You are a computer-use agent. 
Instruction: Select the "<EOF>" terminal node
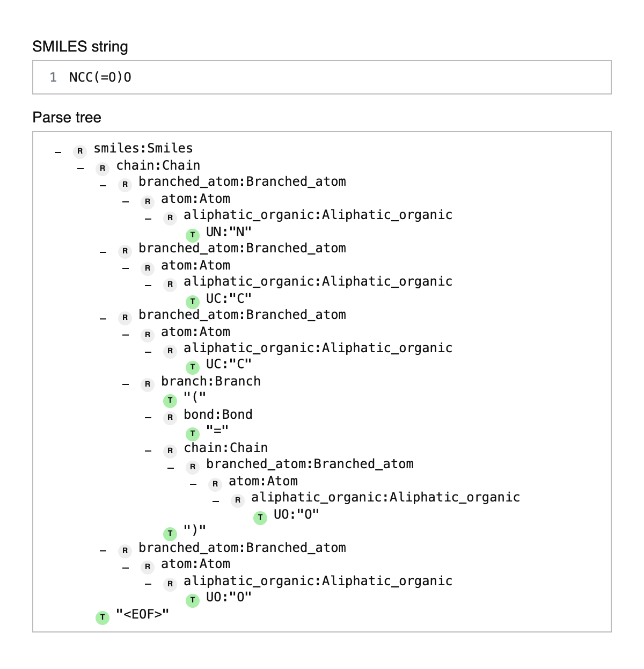pos(143,614)
